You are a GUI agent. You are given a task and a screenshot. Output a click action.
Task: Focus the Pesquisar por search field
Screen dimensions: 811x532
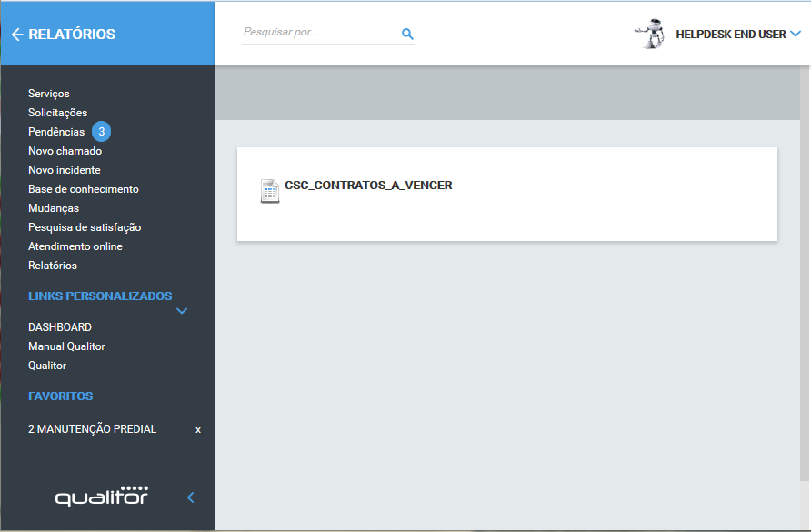point(318,34)
